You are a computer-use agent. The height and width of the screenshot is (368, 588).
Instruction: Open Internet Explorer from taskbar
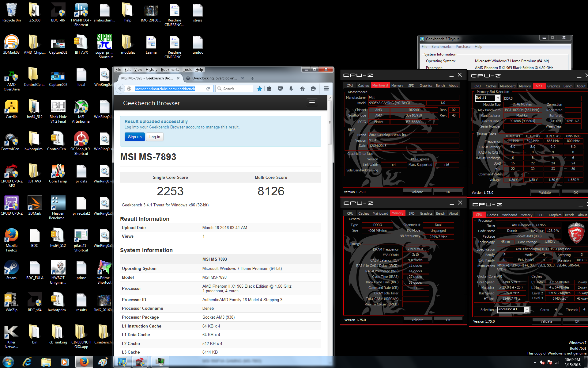27,362
